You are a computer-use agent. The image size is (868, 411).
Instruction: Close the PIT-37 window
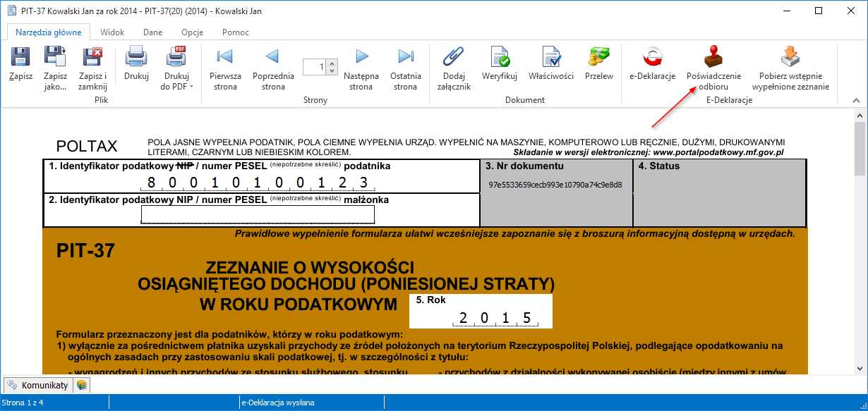851,11
